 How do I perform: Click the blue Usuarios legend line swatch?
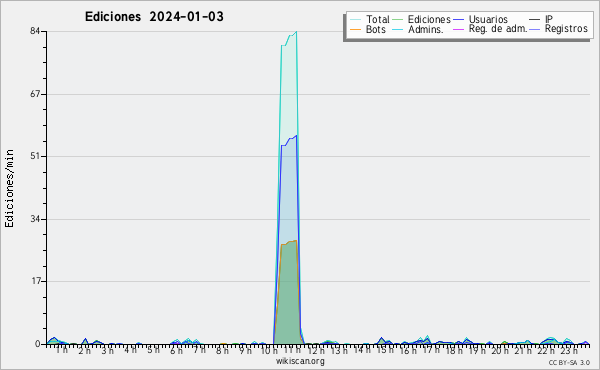(458, 20)
